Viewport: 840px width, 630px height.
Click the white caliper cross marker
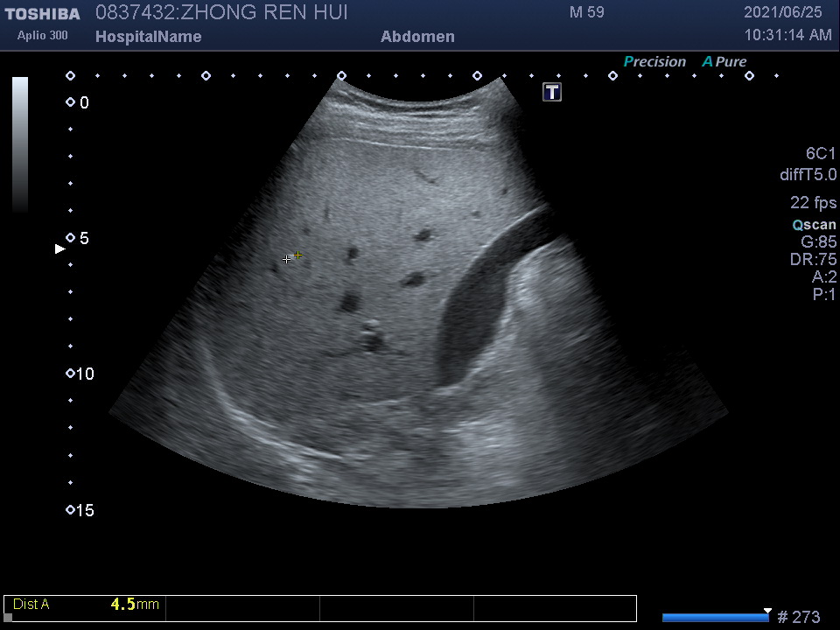[287, 259]
